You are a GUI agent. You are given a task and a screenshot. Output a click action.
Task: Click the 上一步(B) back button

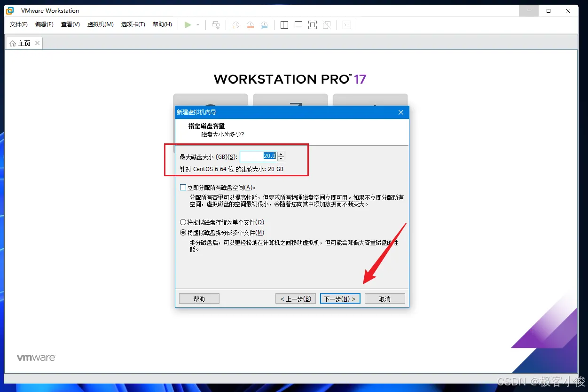click(296, 298)
